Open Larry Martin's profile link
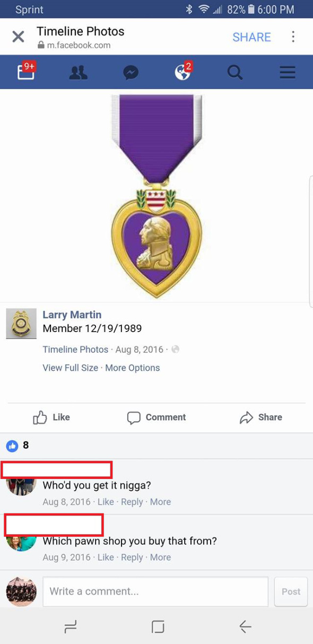The width and height of the screenshot is (313, 644). tap(72, 315)
